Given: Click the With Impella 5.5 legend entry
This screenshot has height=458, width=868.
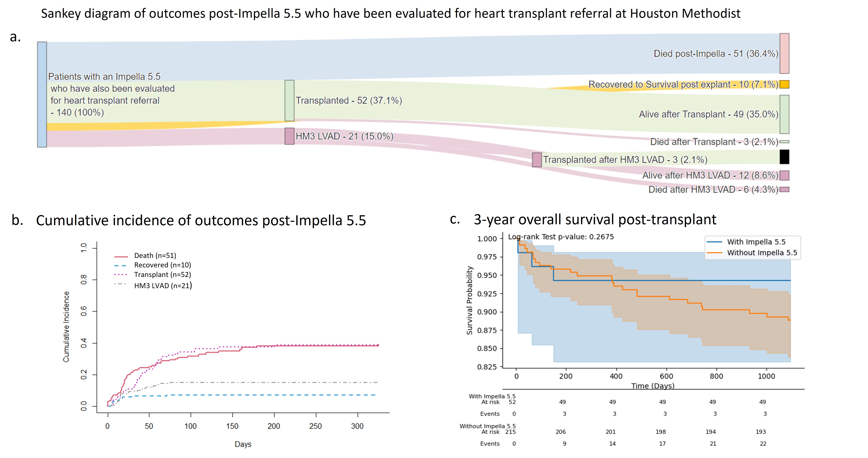Looking at the screenshot, I should click(x=756, y=242).
